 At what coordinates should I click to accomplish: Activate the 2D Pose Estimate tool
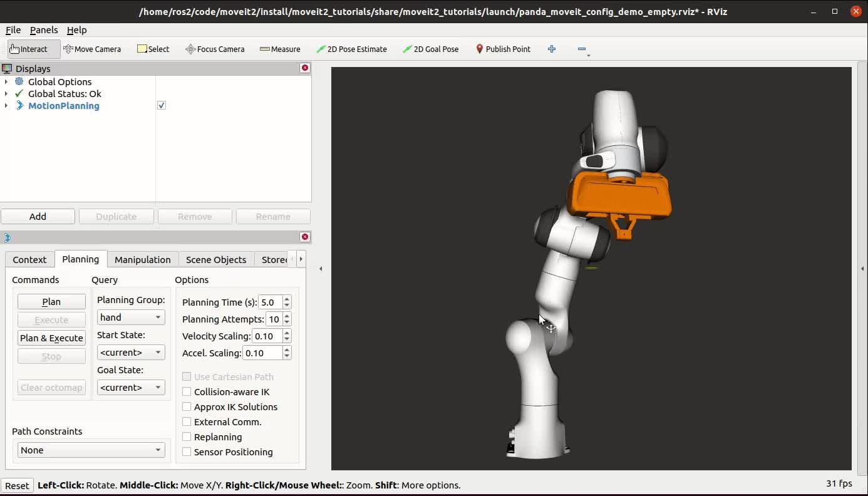point(351,49)
